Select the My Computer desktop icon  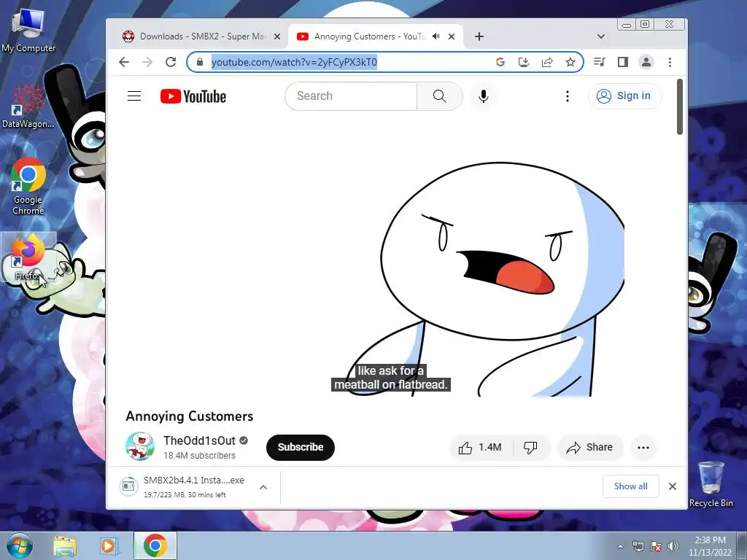click(28, 30)
